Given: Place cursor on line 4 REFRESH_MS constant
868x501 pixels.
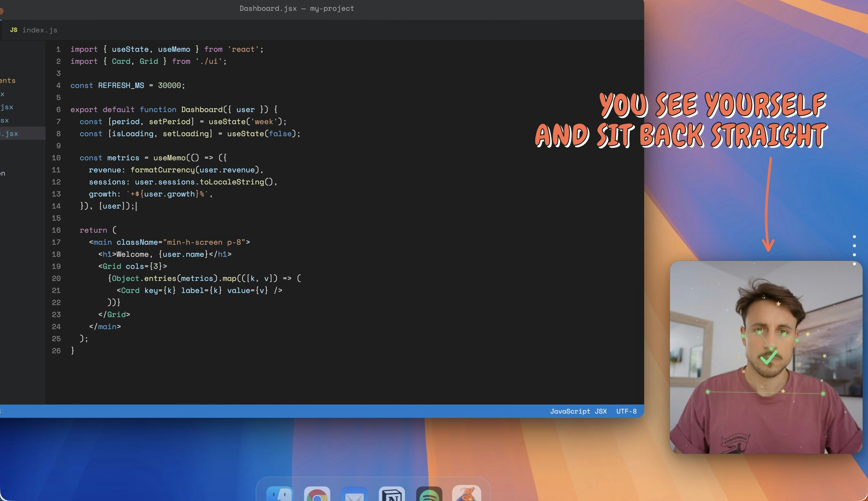Looking at the screenshot, I should (121, 85).
